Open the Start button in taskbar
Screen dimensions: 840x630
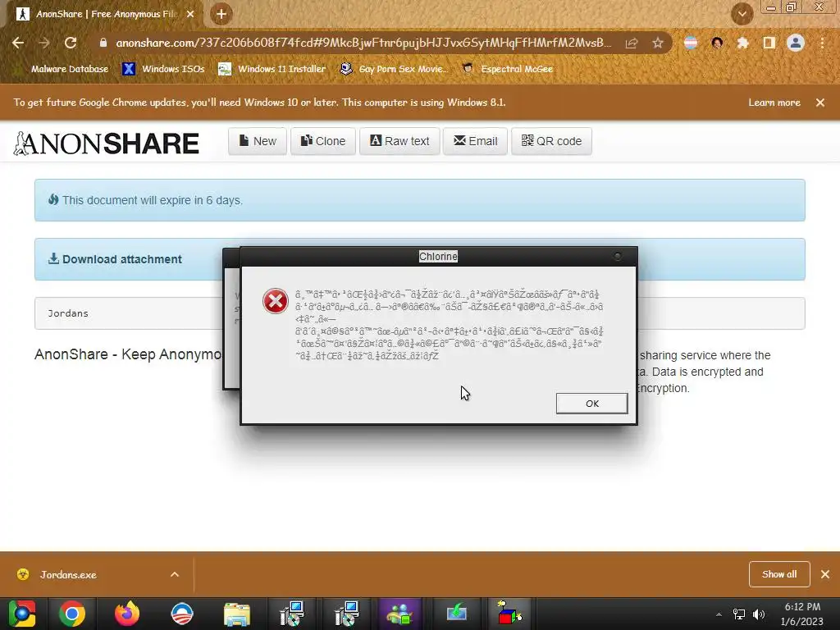21,614
